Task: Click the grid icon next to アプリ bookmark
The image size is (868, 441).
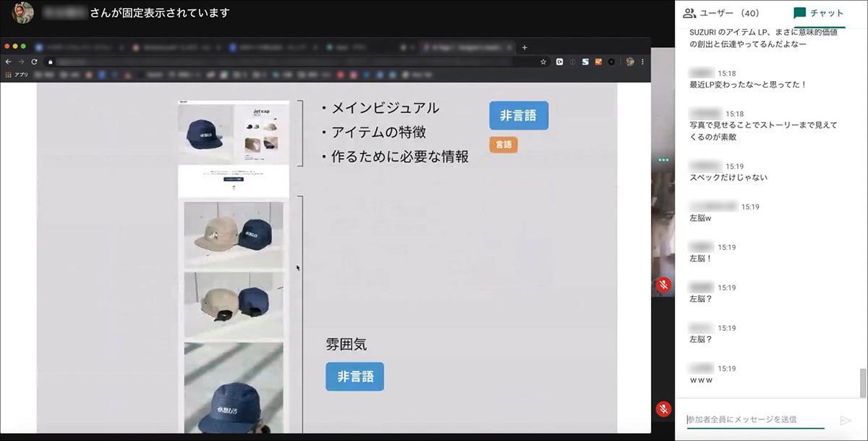Action: 9,74
